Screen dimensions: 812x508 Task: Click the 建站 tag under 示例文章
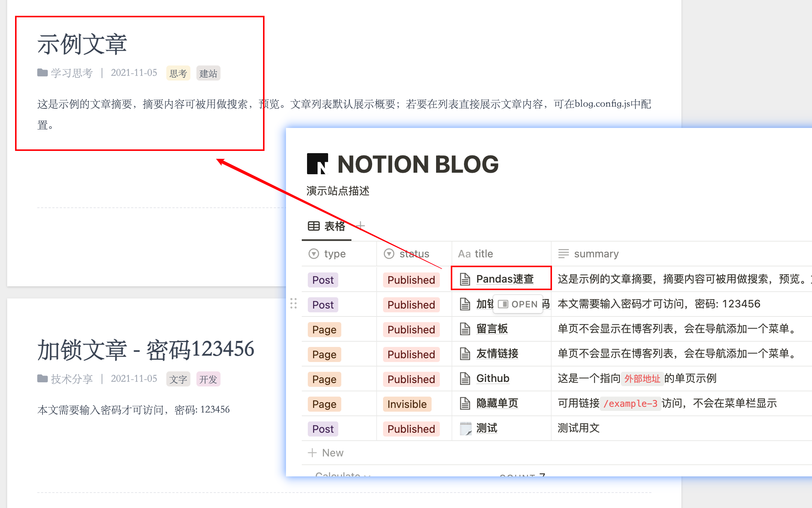pos(208,73)
